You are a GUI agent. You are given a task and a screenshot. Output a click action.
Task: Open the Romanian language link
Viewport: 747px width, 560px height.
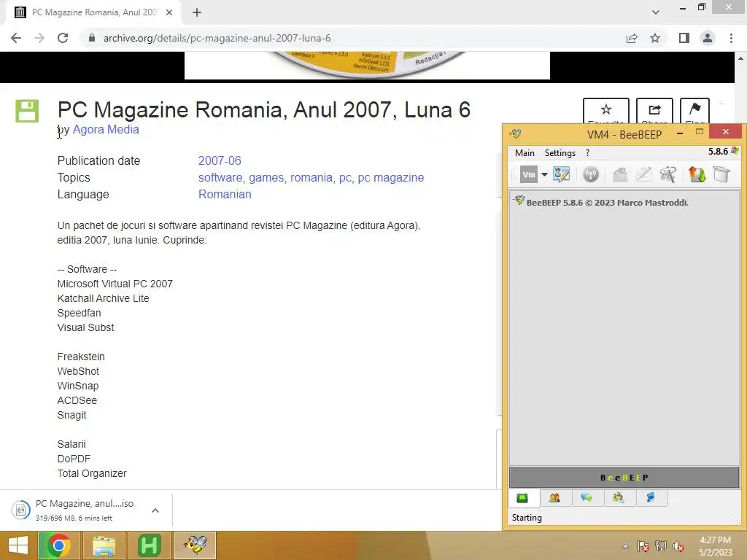pyautogui.click(x=225, y=194)
